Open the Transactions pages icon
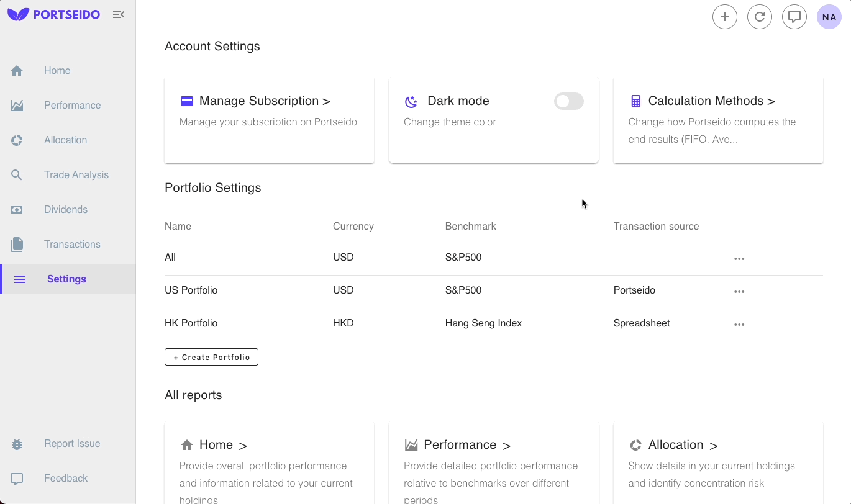 [x=17, y=244]
